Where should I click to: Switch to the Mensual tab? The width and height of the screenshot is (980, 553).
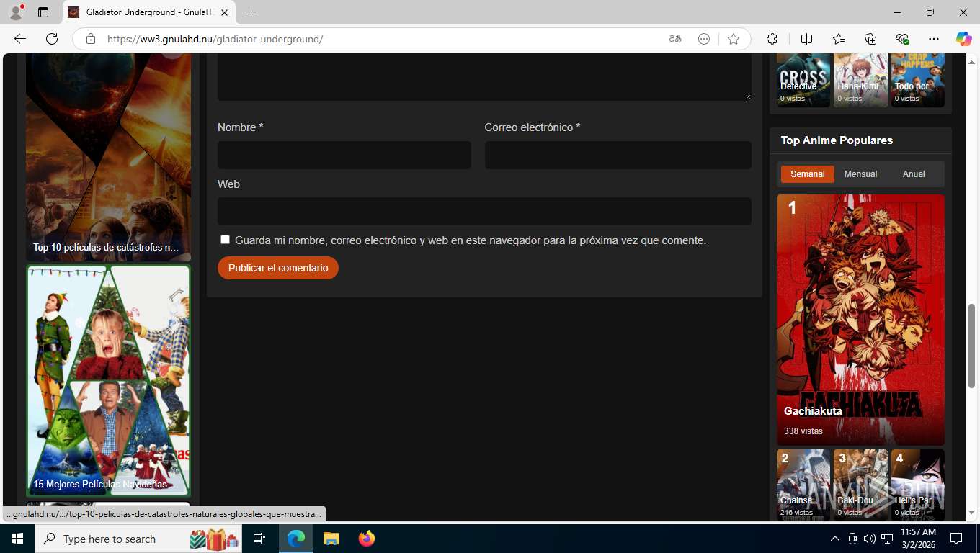coord(860,174)
